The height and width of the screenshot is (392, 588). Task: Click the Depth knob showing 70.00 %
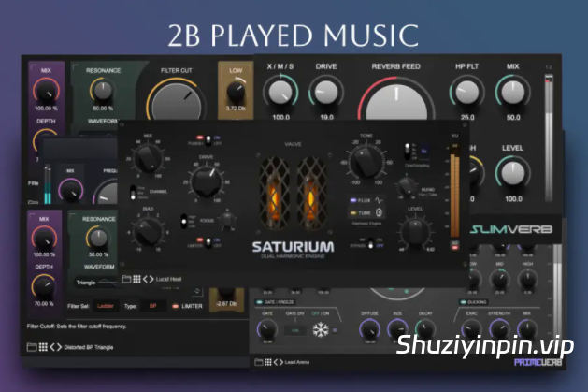tap(44, 286)
